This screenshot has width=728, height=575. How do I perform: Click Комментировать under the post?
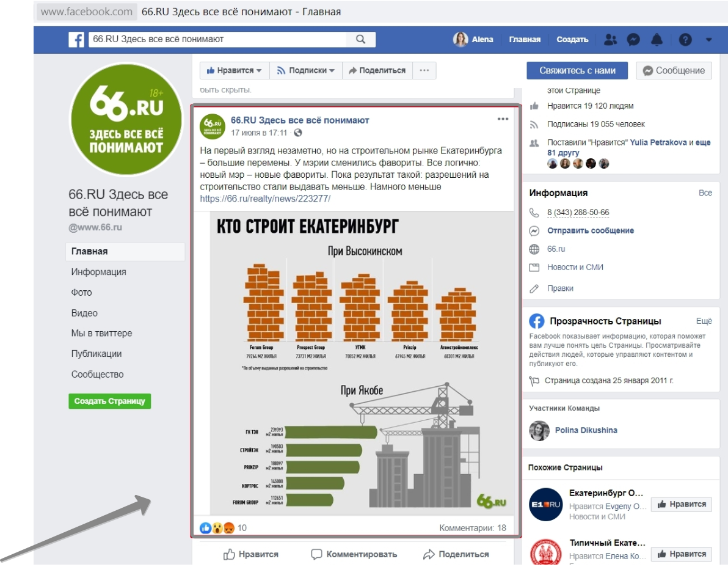354,555
